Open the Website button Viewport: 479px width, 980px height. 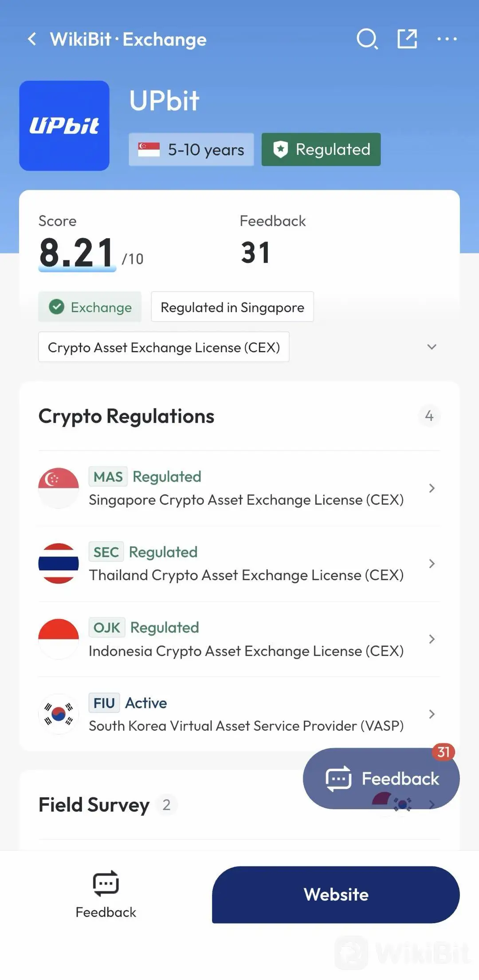[336, 894]
